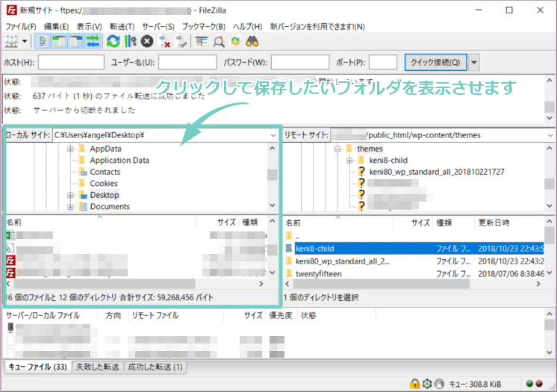Open the ファイル(F) menu
557x392 pixels.
[x=21, y=27]
